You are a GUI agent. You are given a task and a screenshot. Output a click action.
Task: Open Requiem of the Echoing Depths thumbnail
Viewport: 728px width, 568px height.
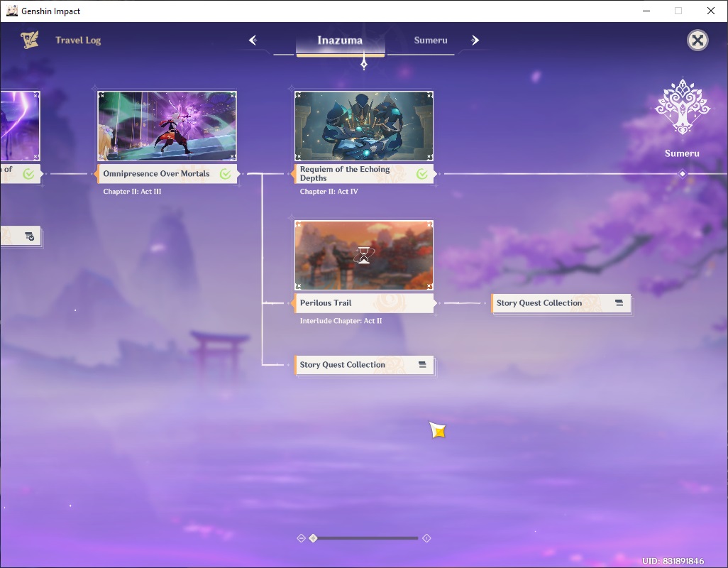pos(364,126)
